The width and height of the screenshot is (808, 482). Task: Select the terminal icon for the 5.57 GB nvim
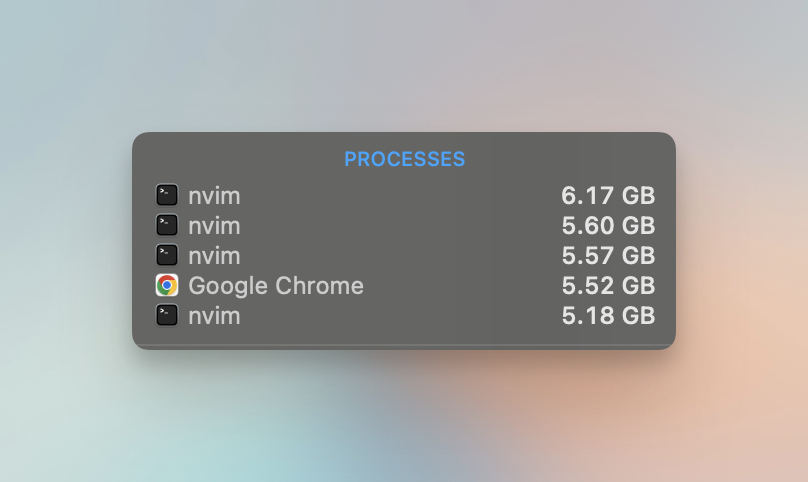point(167,256)
